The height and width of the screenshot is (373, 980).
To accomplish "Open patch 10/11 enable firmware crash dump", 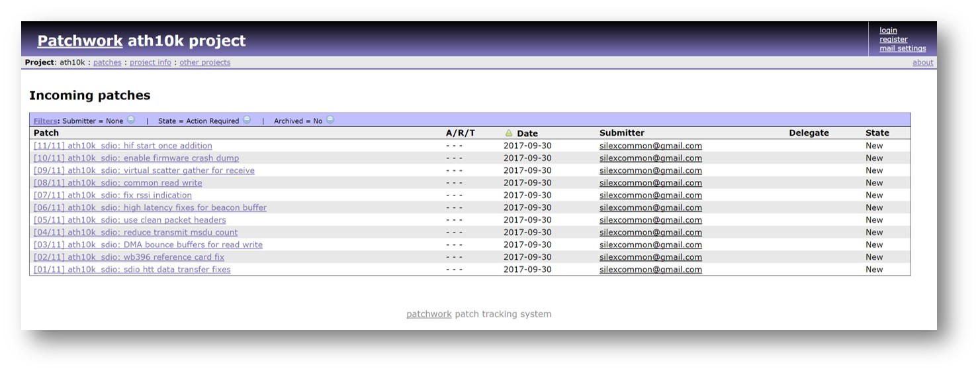I will [136, 158].
